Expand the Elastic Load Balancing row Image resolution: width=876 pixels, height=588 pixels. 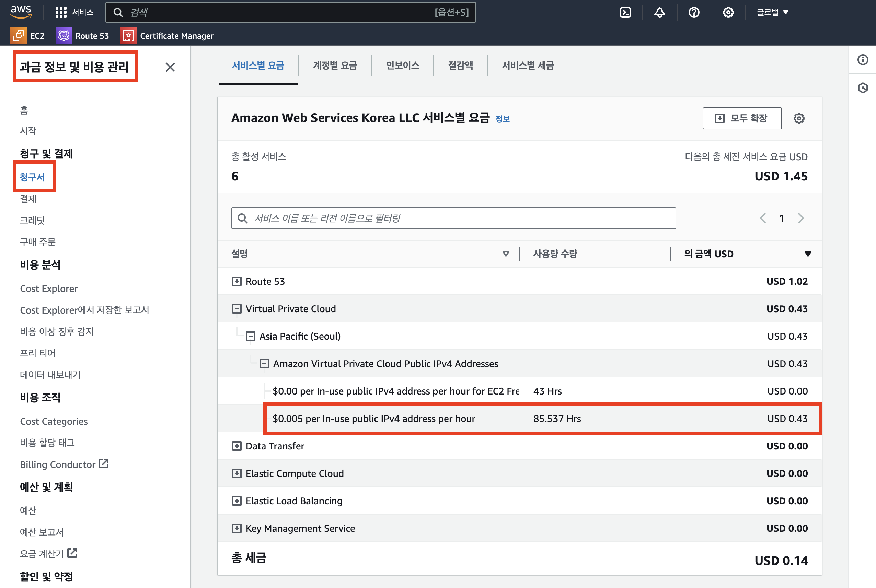pyautogui.click(x=237, y=501)
